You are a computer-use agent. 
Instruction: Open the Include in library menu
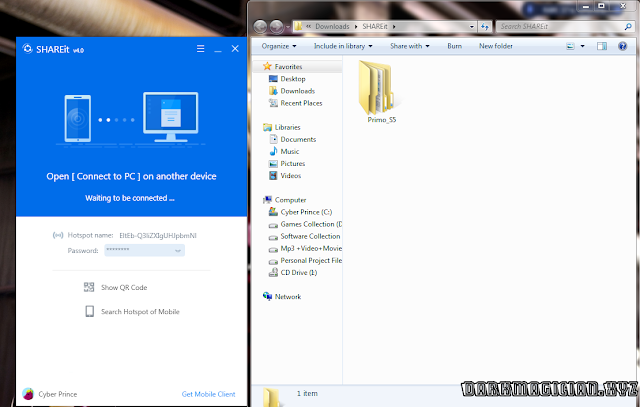tap(343, 46)
